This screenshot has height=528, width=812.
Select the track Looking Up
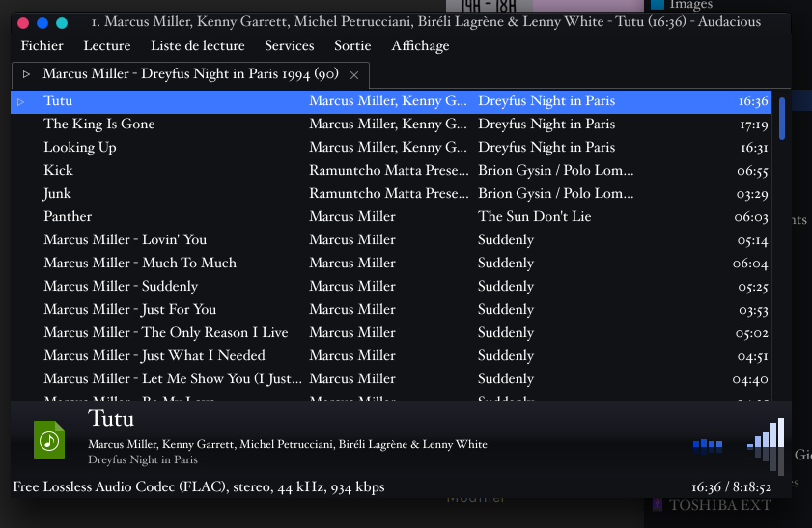tap(391, 148)
